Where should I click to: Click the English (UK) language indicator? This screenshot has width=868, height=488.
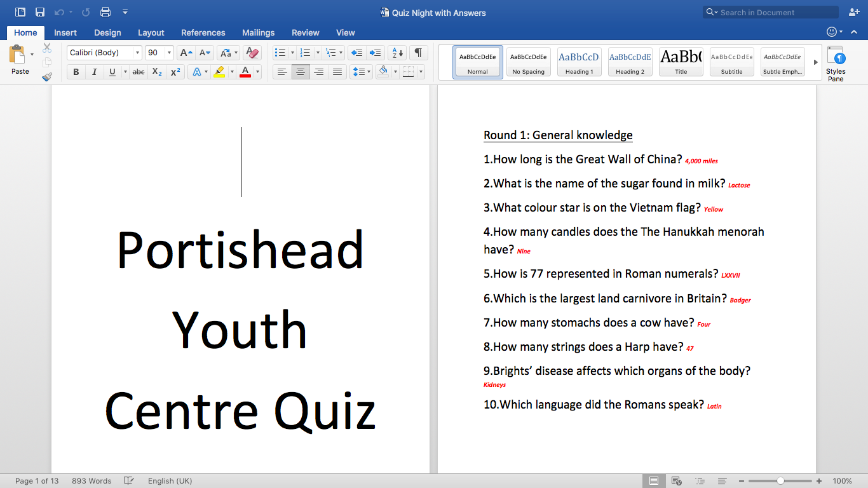[x=170, y=481]
